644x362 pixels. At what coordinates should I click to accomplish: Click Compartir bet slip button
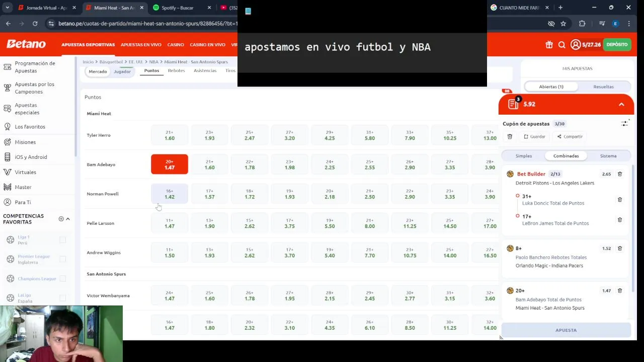[570, 136]
